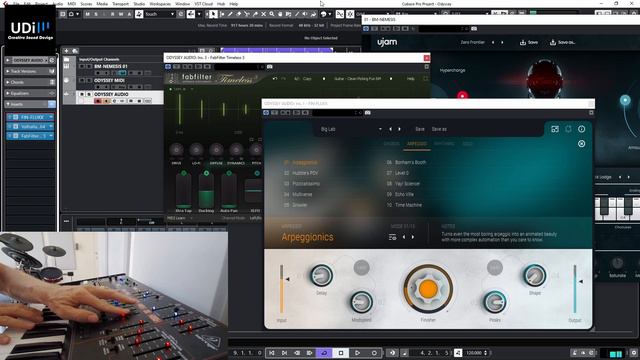This screenshot has height=360, width=640.
Task: Open the FabFilter insert slot dropdown arrow
Action: [x=51, y=136]
